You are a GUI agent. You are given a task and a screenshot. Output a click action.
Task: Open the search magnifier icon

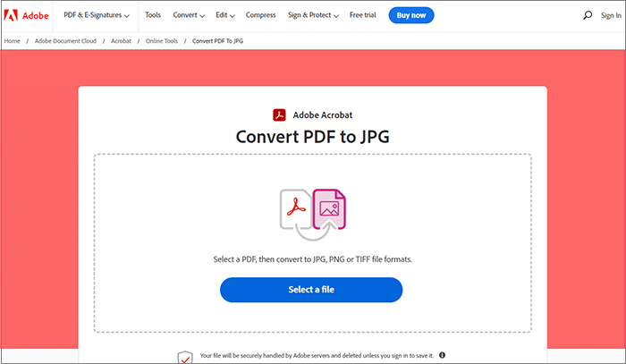[x=588, y=15]
